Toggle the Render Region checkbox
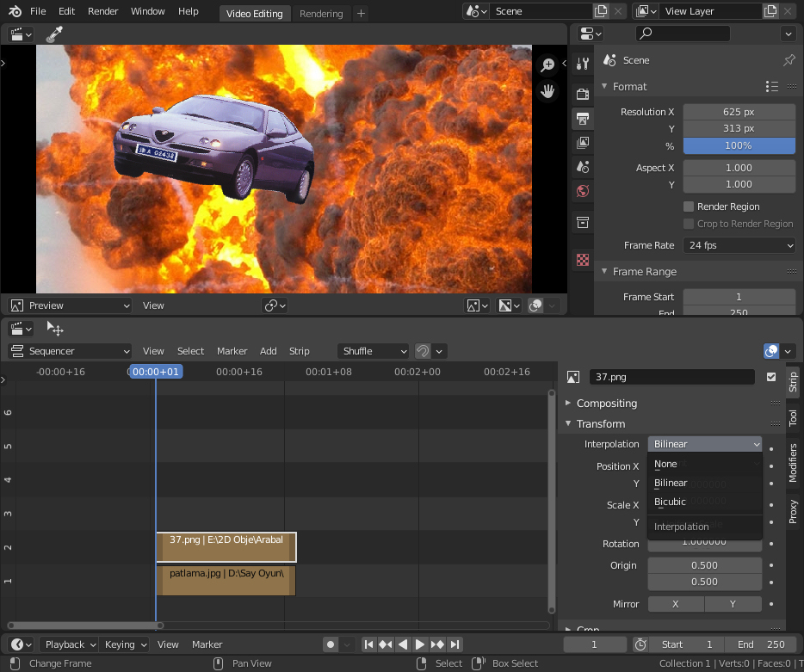 point(689,207)
